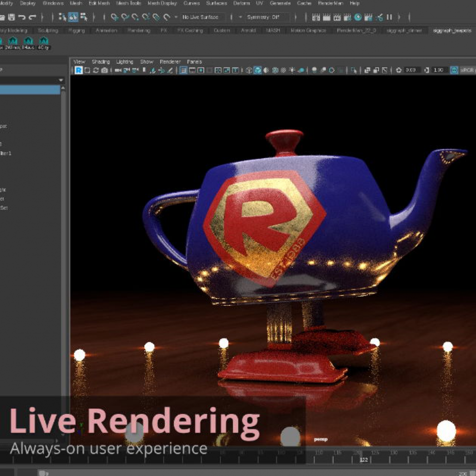Switch to the RenderMan_22_0 shelf tab
Screen dimensions: 476x476
click(356, 31)
